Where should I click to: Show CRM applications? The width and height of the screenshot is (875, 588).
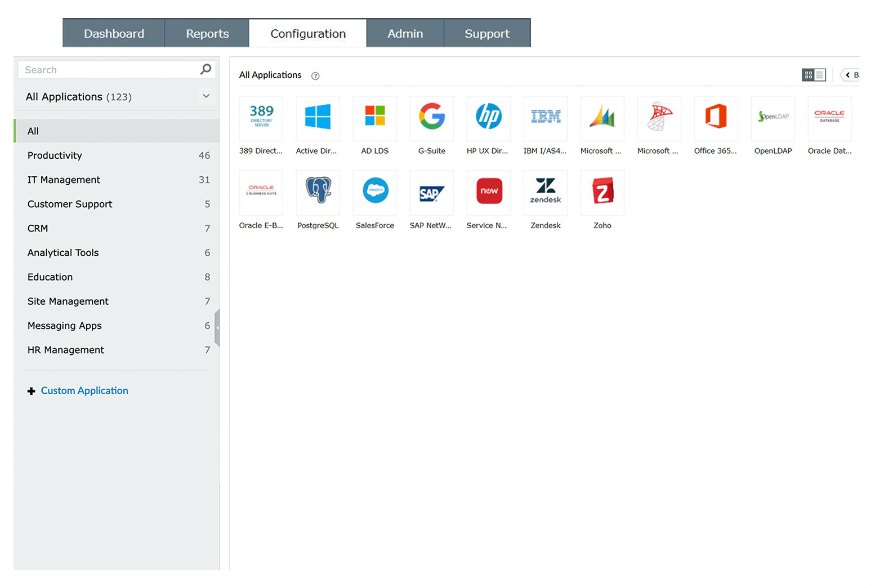pyautogui.click(x=117, y=228)
